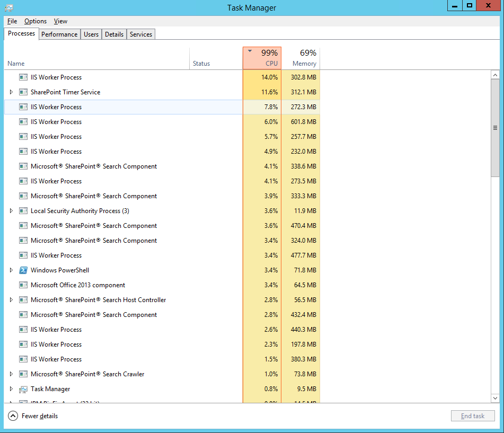Image resolution: width=504 pixels, height=433 pixels.
Task: Maximize the Task Manager window
Action: (470, 5)
